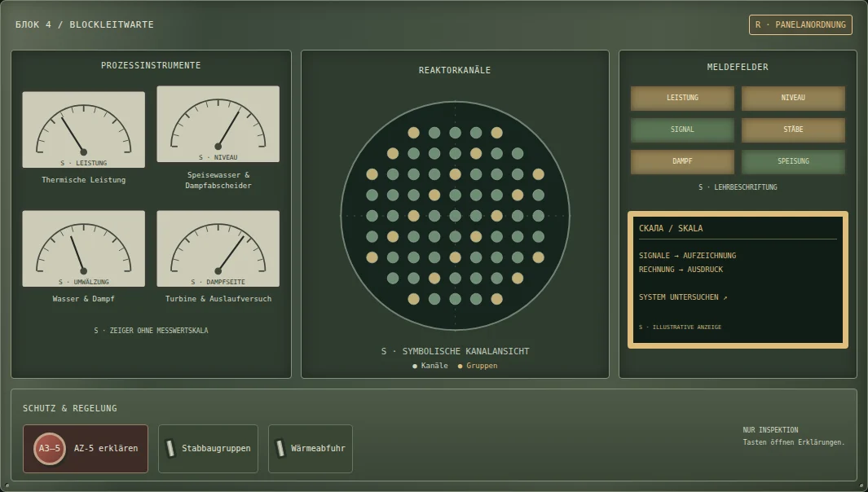868x492 pixels.
Task: Click the "S · ILLUSTRATIVE ANZEIGE" note
Action: pos(681,327)
